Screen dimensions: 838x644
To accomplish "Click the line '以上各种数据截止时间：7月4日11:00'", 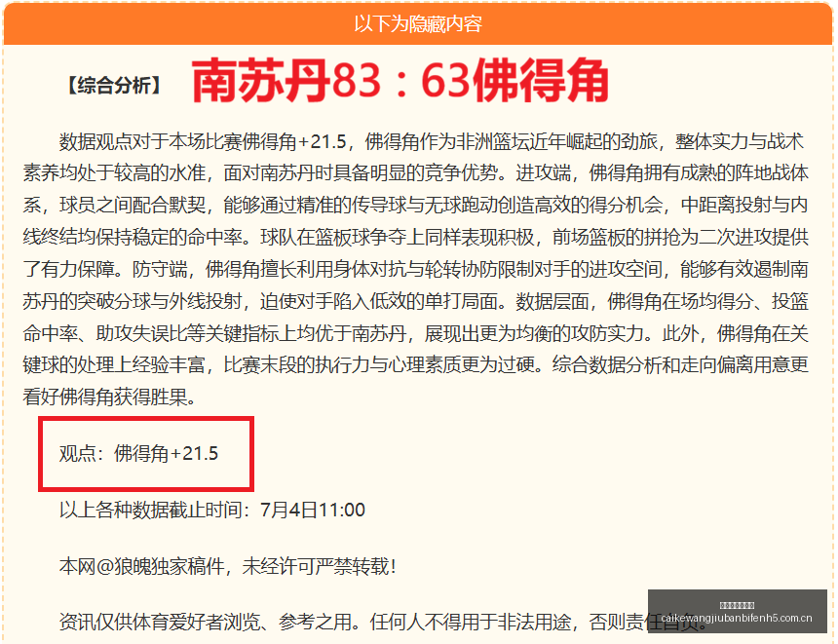I will 212,510.
